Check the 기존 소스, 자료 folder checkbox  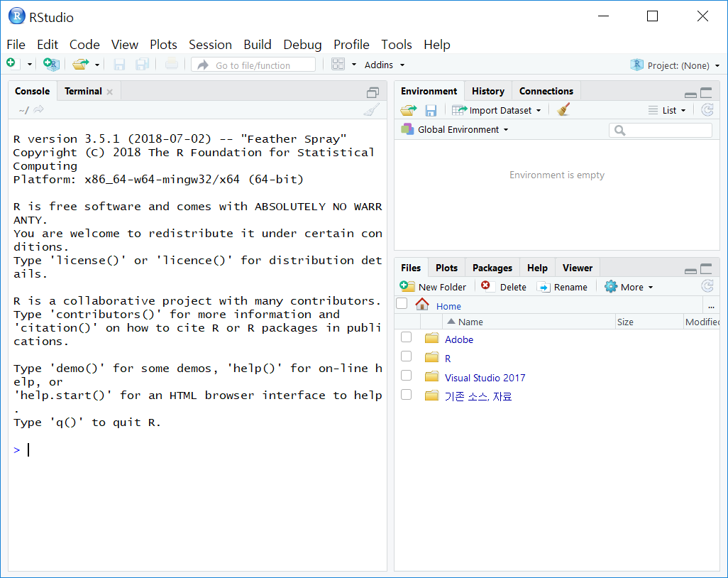[407, 394]
